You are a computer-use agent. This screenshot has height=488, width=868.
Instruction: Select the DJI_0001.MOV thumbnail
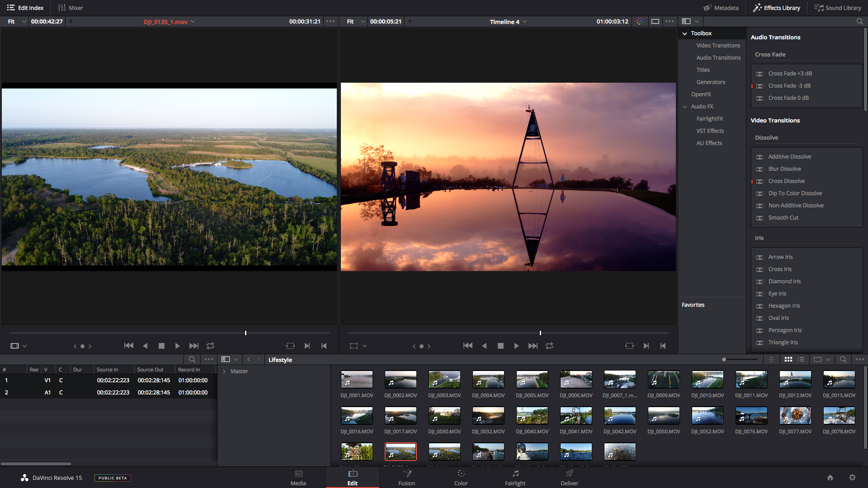357,380
